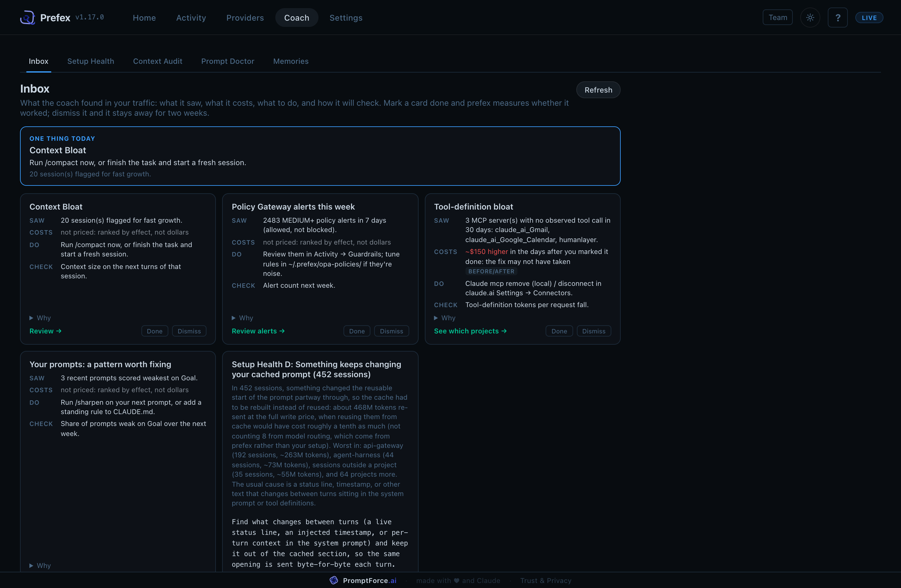Expand Why in the Tool-definition bloat card
Viewport: 901px width, 588px height.
pos(445,318)
